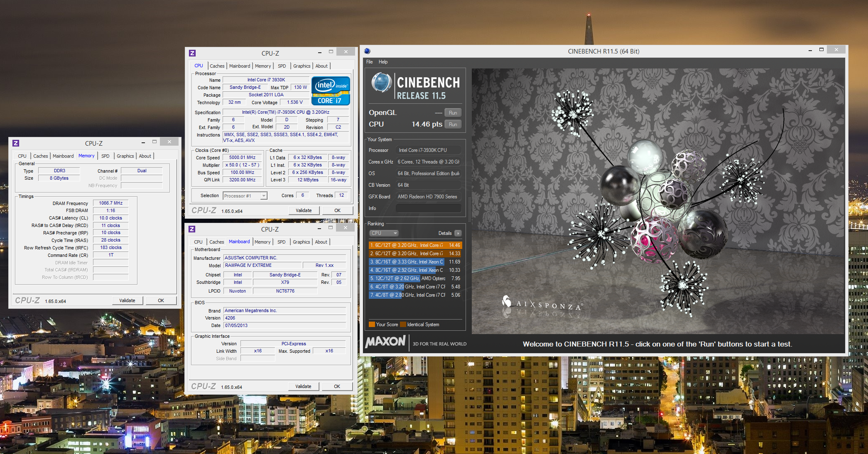
Task: Select ranking row 1 scoring 14.46
Action: (x=415, y=245)
